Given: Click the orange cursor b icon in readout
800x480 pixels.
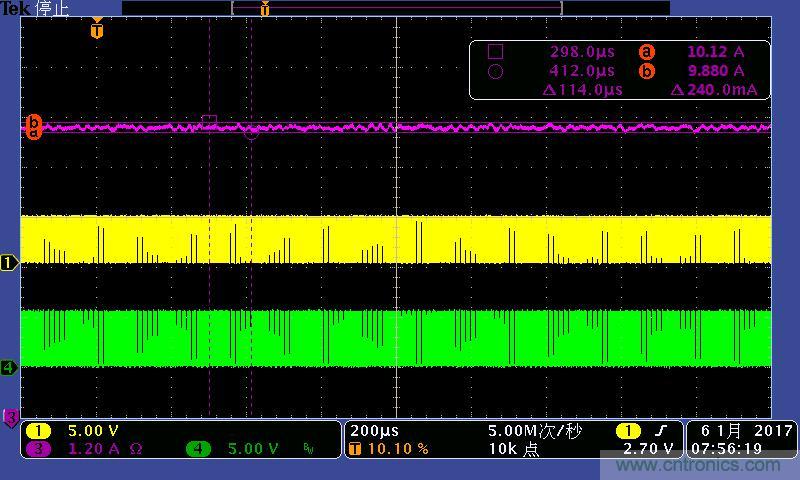Looking at the screenshot, I should 646,71.
